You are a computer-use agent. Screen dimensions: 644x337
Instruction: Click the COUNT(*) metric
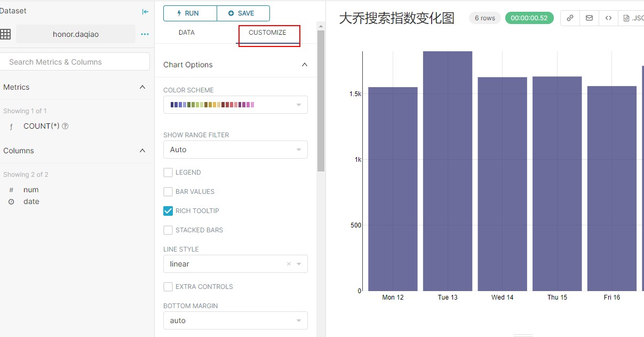[x=41, y=126]
